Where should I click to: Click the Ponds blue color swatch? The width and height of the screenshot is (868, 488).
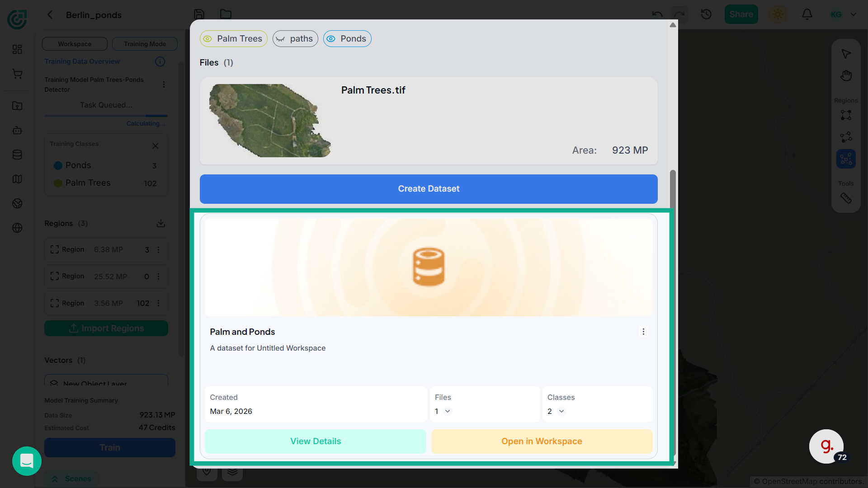coord(58,165)
